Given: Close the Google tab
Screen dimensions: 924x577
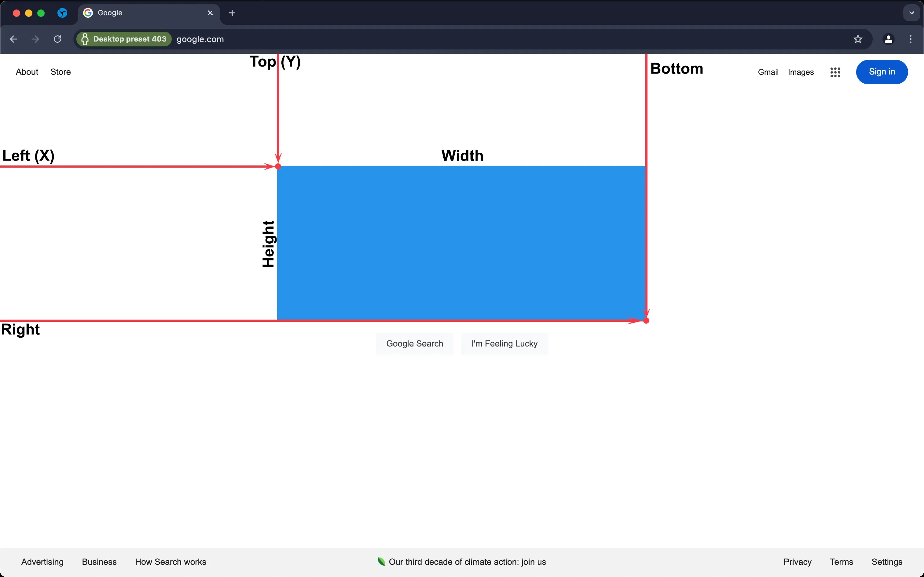Looking at the screenshot, I should point(210,13).
